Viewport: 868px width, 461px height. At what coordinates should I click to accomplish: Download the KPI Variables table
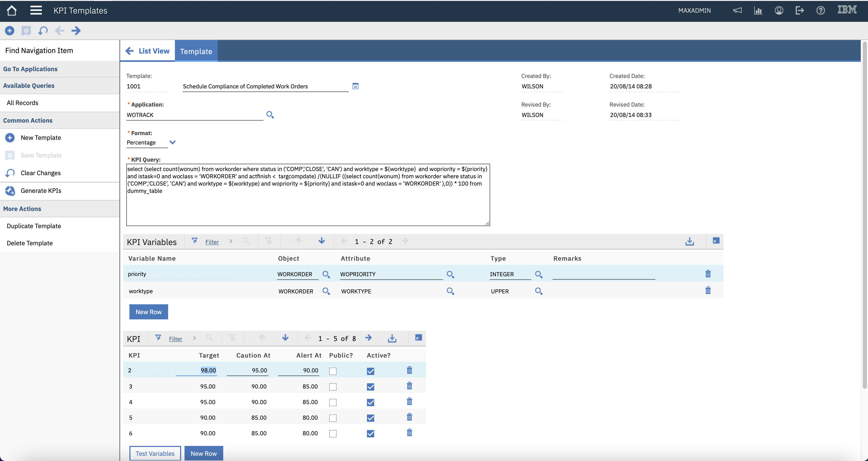pos(689,241)
